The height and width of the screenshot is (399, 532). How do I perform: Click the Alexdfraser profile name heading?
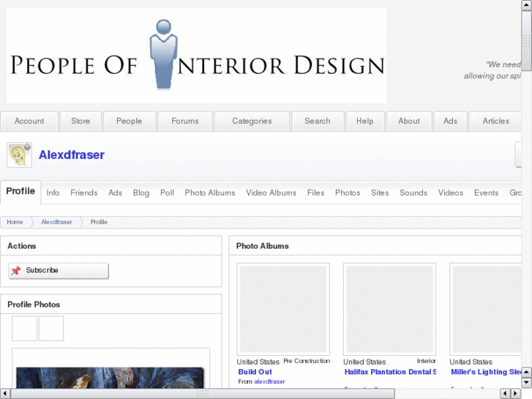[x=72, y=155]
